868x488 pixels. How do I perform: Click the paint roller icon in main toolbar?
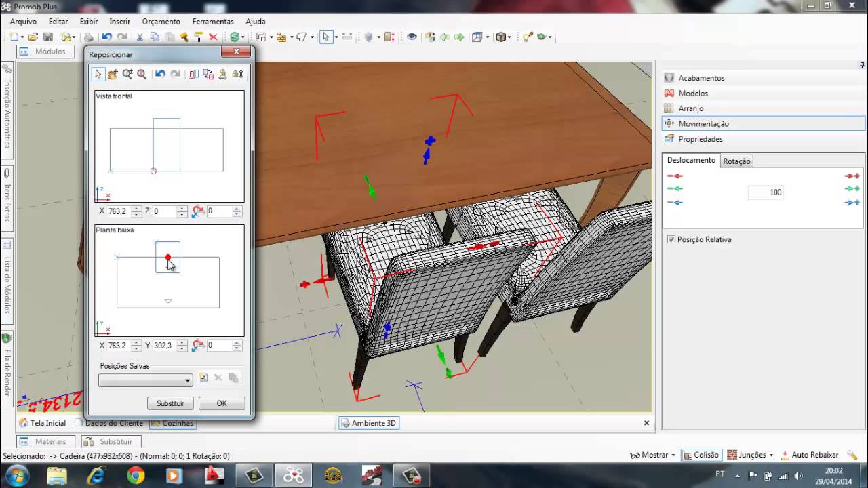pyautogui.click(x=198, y=37)
